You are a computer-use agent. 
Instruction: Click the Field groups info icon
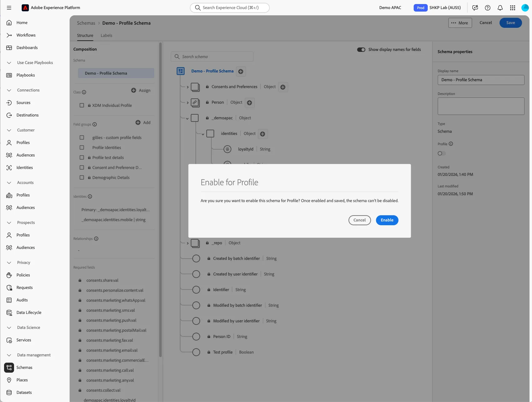(x=95, y=124)
